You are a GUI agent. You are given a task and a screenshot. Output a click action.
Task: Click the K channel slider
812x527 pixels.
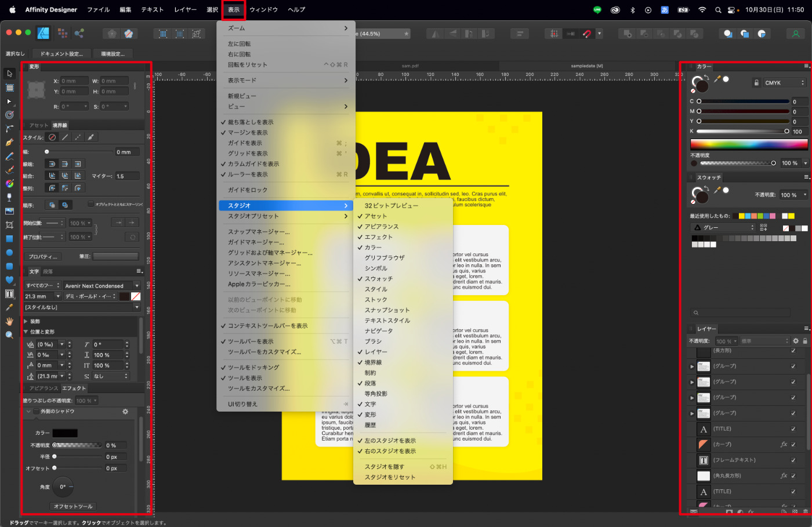(742, 132)
